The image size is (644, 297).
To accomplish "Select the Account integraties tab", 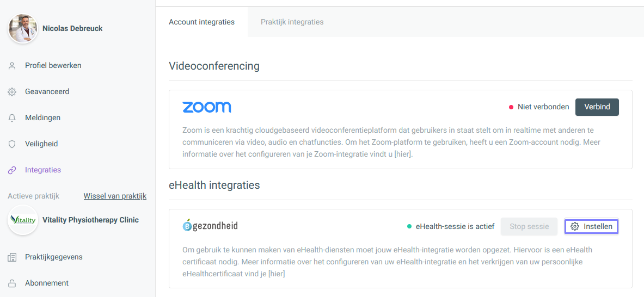I will pos(201,22).
